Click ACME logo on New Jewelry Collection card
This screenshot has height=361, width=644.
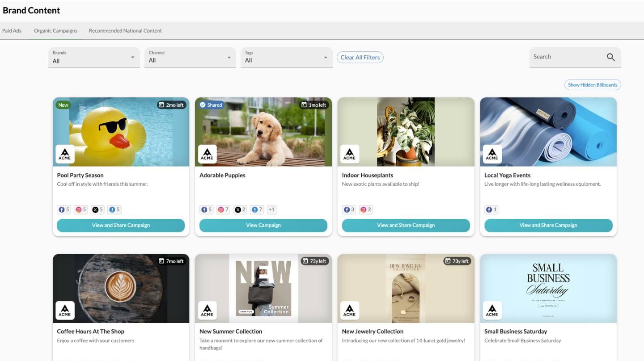coord(350,311)
